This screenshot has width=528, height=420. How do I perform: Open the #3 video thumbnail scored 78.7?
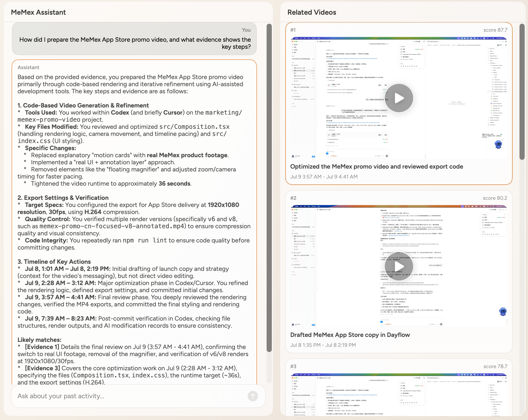[x=399, y=395]
